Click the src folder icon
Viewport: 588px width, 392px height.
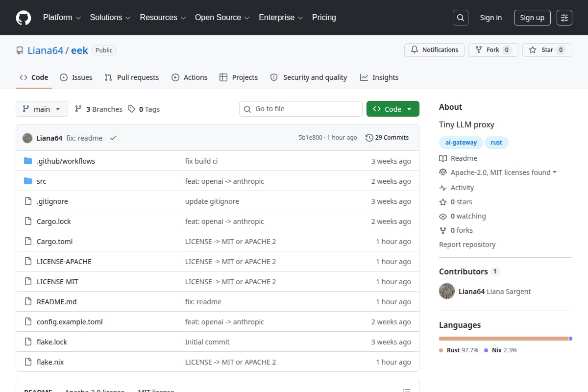click(28, 181)
